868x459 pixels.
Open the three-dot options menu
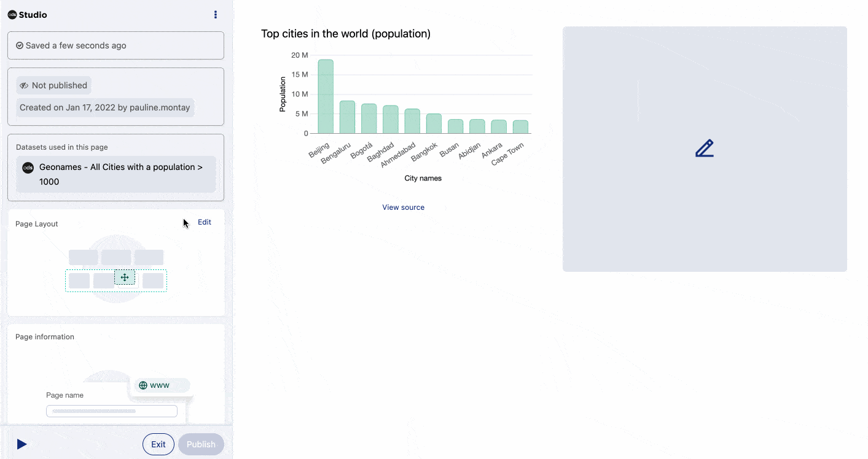coord(215,14)
